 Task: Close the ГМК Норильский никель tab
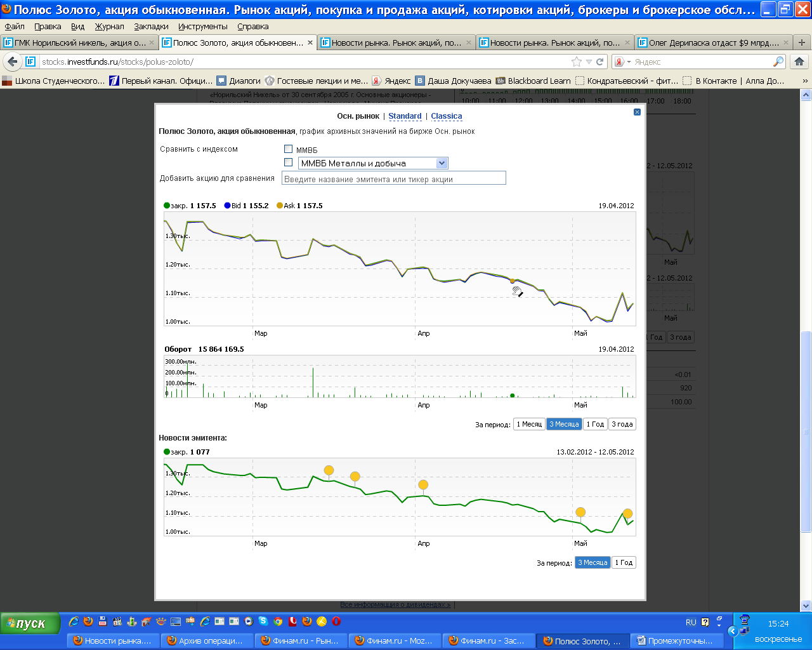pyautogui.click(x=152, y=43)
